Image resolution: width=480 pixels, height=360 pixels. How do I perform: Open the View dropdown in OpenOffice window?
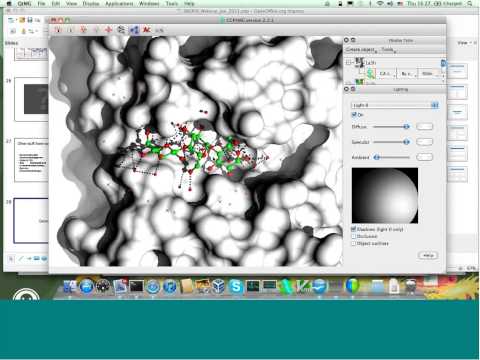(x=465, y=43)
